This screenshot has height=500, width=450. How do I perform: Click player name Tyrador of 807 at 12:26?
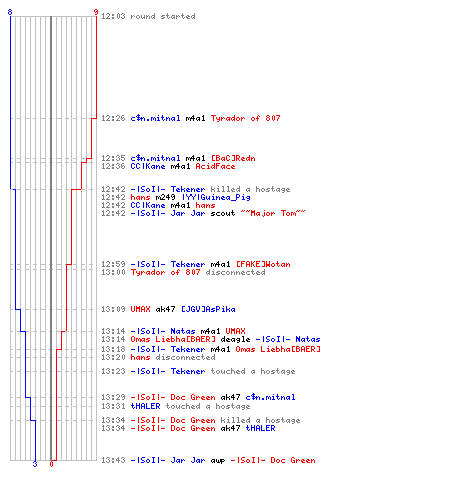pyautogui.click(x=245, y=118)
